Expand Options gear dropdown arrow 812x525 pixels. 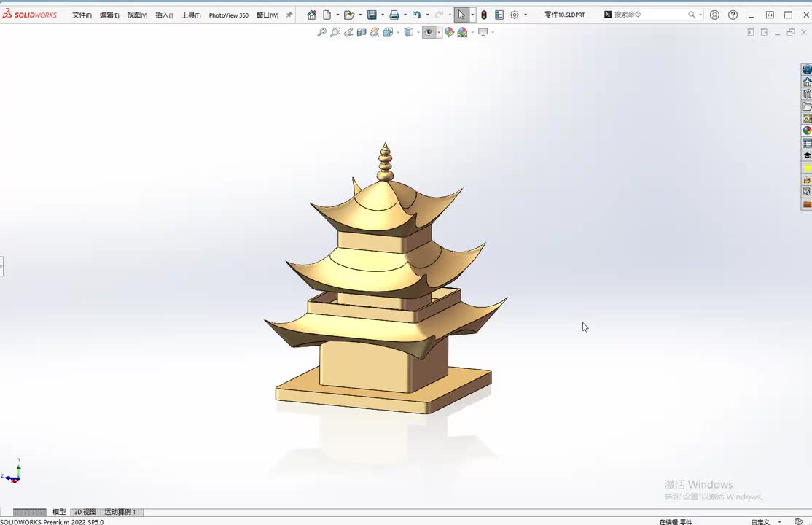pos(526,15)
